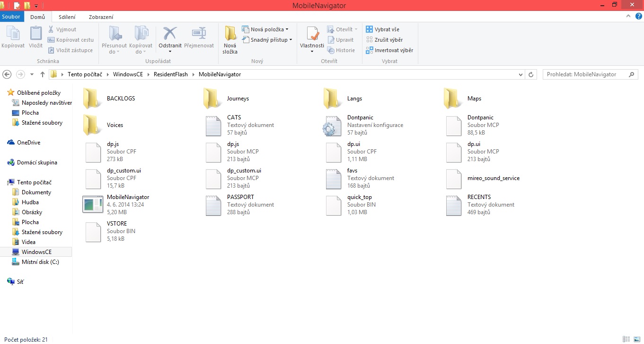Select Hudba in navigation pane
This screenshot has height=344, width=644.
click(x=25, y=202)
